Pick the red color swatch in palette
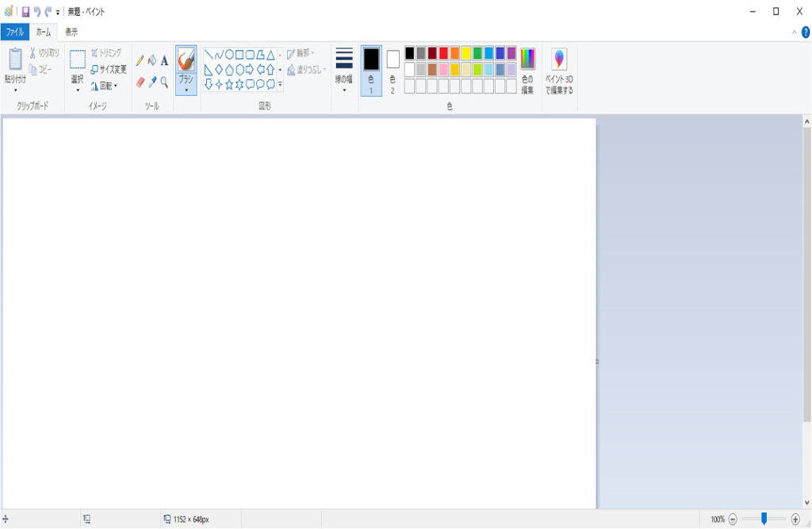 point(443,53)
